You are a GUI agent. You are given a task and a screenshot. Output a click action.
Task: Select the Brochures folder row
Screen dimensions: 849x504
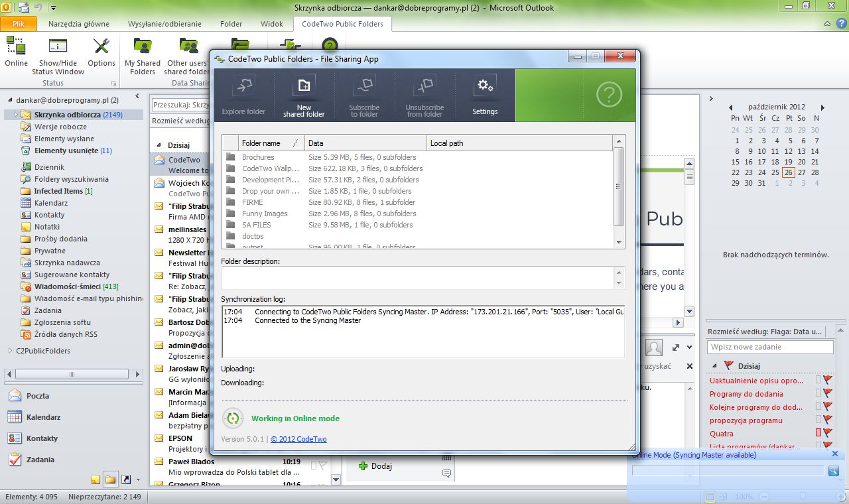coord(418,157)
